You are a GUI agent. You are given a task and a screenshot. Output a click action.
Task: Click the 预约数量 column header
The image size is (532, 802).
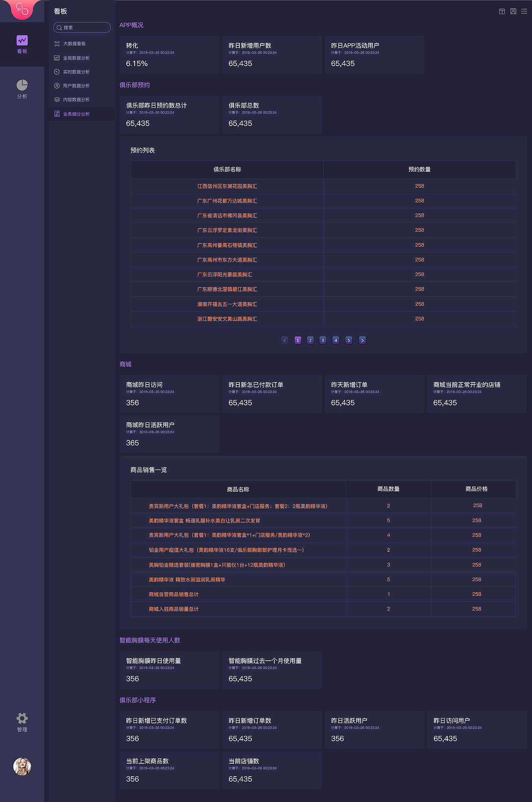[x=420, y=170]
